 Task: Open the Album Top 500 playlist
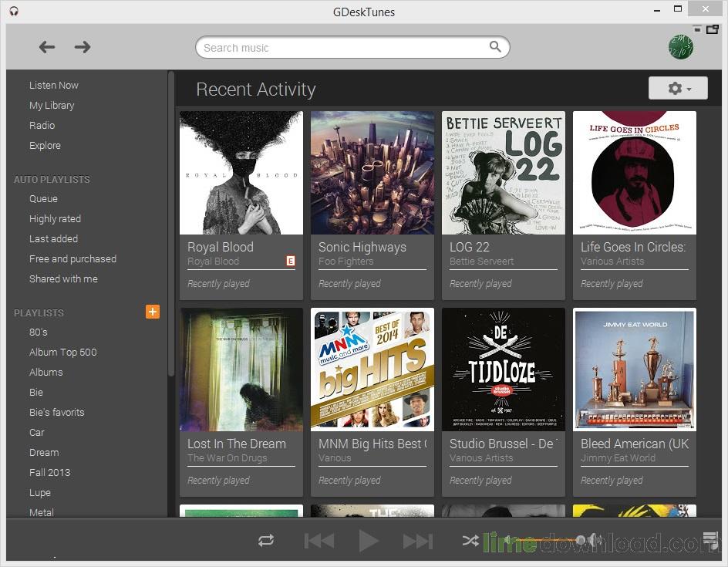62,352
